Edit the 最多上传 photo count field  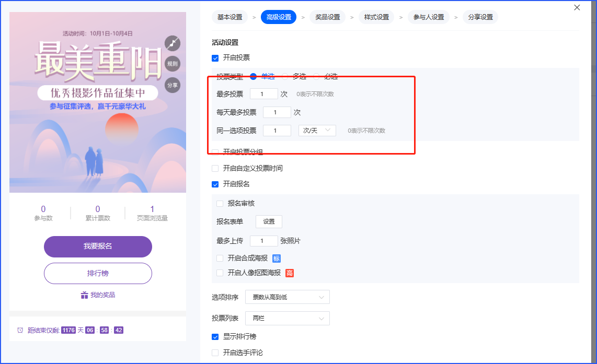click(x=264, y=241)
